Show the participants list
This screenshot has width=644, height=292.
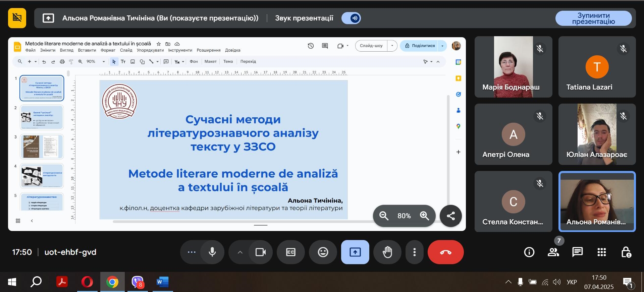click(553, 252)
